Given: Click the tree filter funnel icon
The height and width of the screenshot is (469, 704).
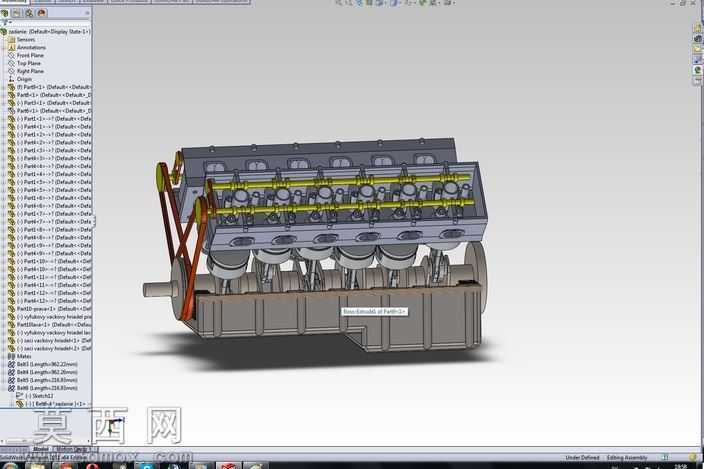Looking at the screenshot, I should [5, 22].
